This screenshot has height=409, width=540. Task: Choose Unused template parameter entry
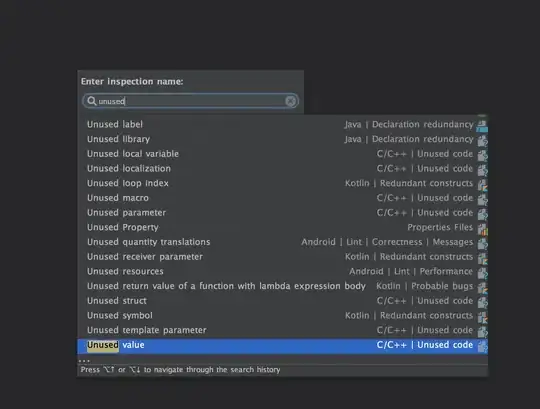point(282,330)
